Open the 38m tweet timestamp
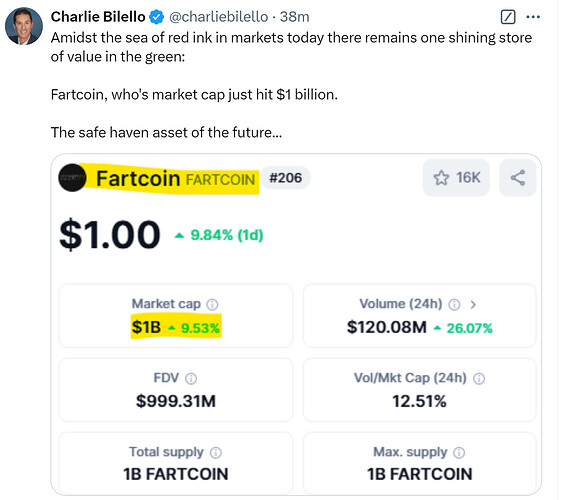 click(x=295, y=17)
